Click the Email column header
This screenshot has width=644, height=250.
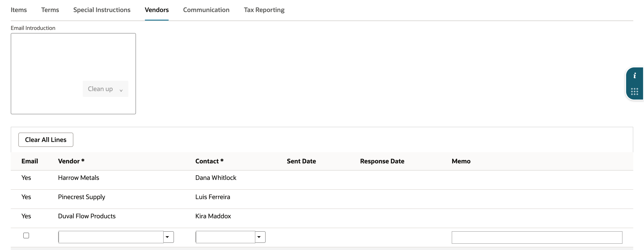[x=30, y=161]
